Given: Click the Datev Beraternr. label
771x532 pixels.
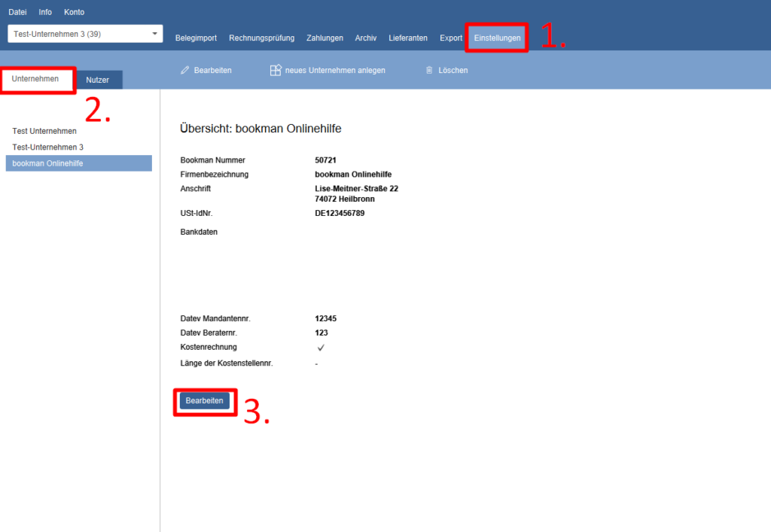Looking at the screenshot, I should 209,333.
